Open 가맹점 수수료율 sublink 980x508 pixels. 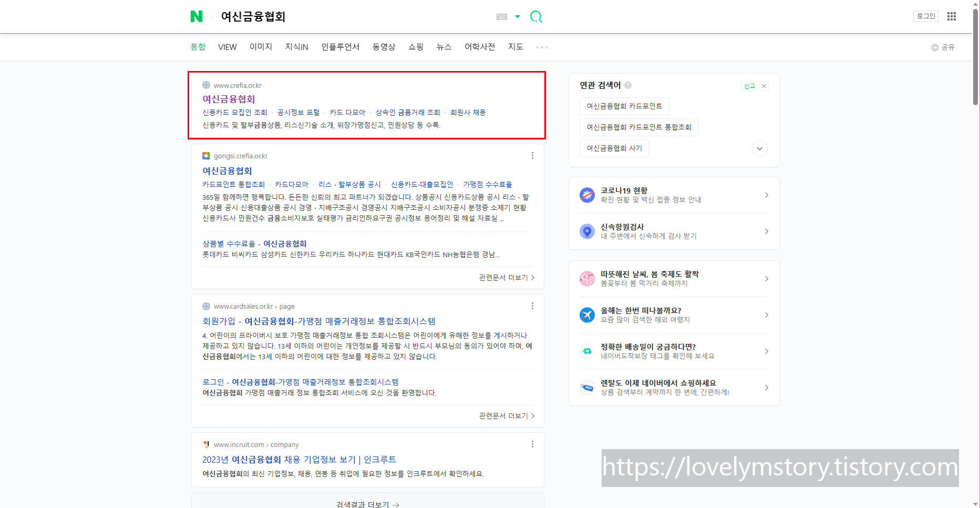488,185
